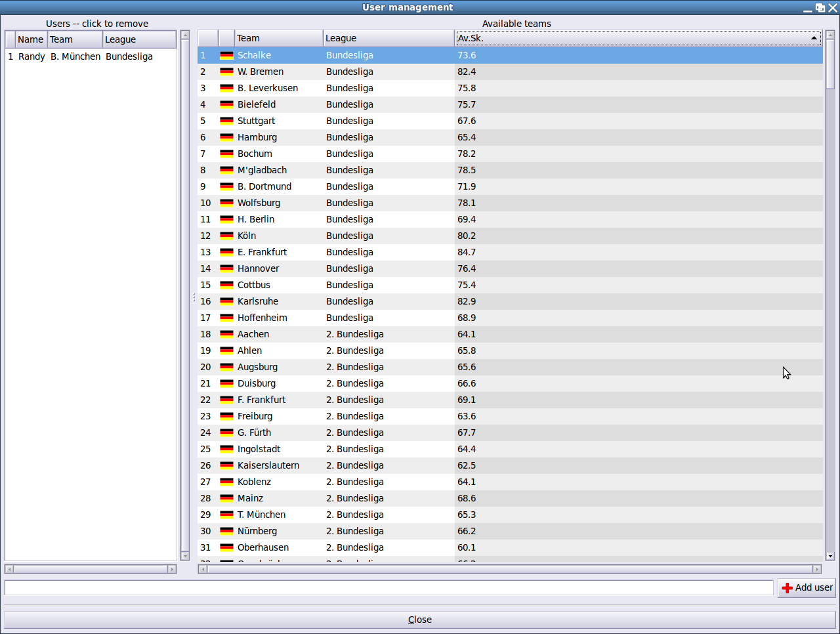Screen dimensions: 840x634
Task: Select the Koblenz team row
Action: [x=510, y=482]
